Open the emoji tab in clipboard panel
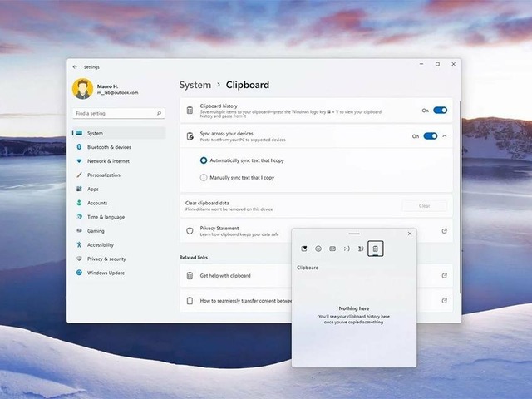This screenshot has width=532, height=399. pyautogui.click(x=318, y=249)
